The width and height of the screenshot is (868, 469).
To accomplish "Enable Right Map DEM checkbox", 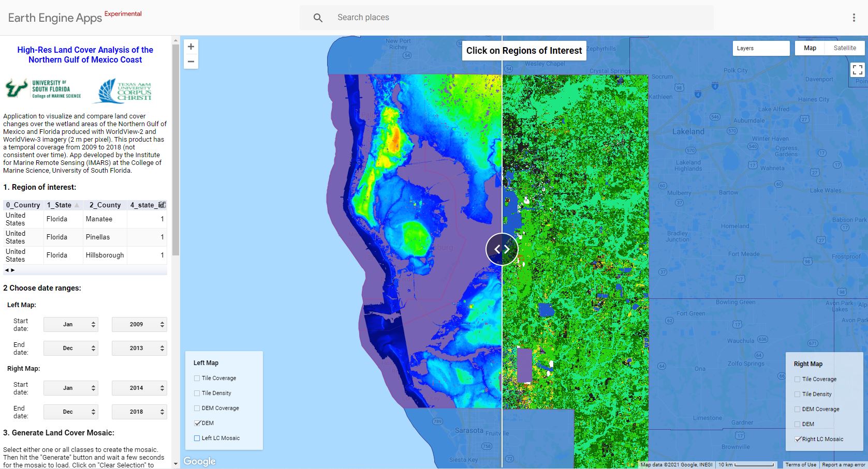I will point(797,424).
